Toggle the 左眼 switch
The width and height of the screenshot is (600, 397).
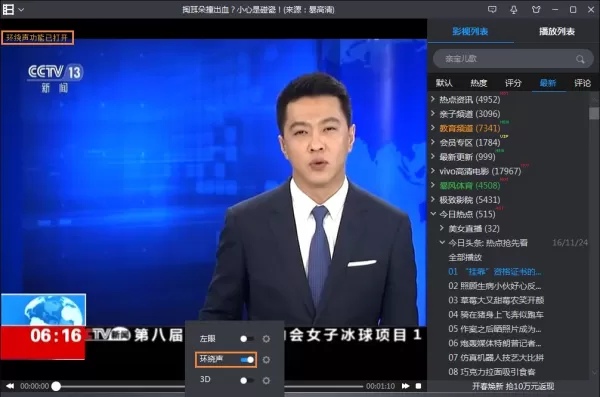(246, 339)
